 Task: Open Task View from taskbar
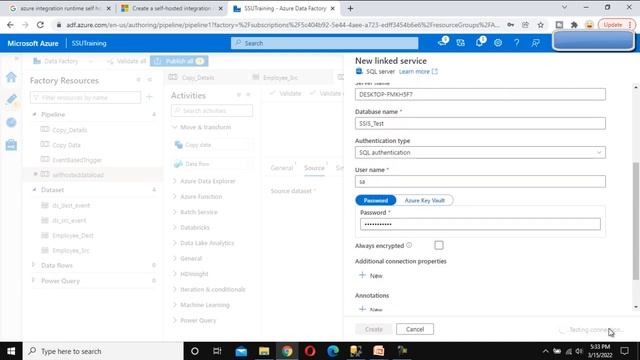coord(217,351)
